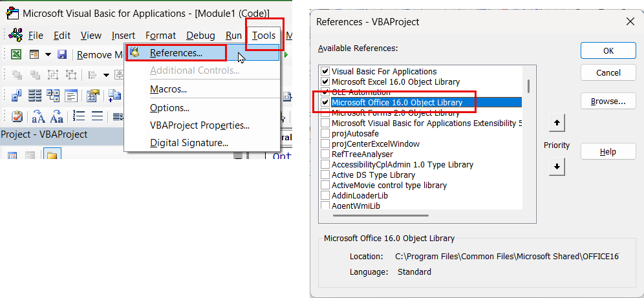Click the form window with text lines icon
This screenshot has width=644, height=298.
coord(71,96)
